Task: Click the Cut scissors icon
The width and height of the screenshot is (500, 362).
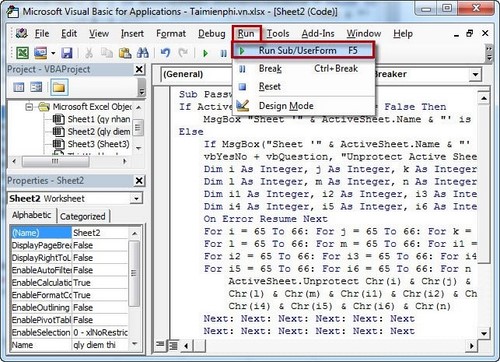Action: click(89, 53)
